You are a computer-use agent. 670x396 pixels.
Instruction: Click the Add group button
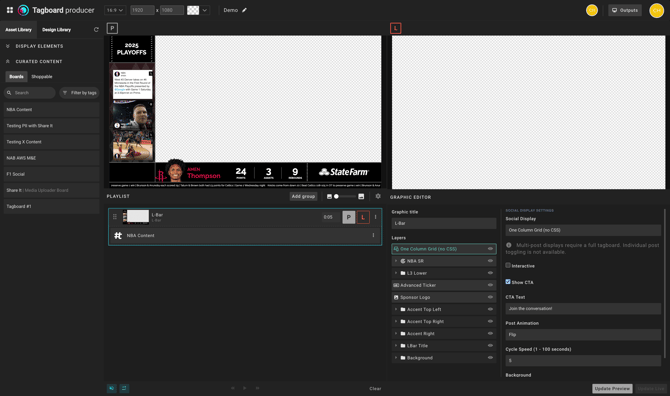coord(303,197)
